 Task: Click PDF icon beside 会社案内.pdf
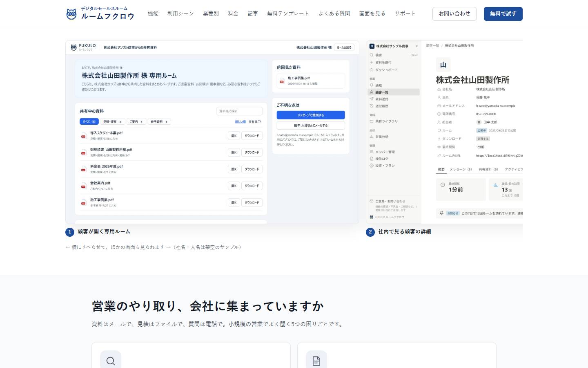click(83, 186)
